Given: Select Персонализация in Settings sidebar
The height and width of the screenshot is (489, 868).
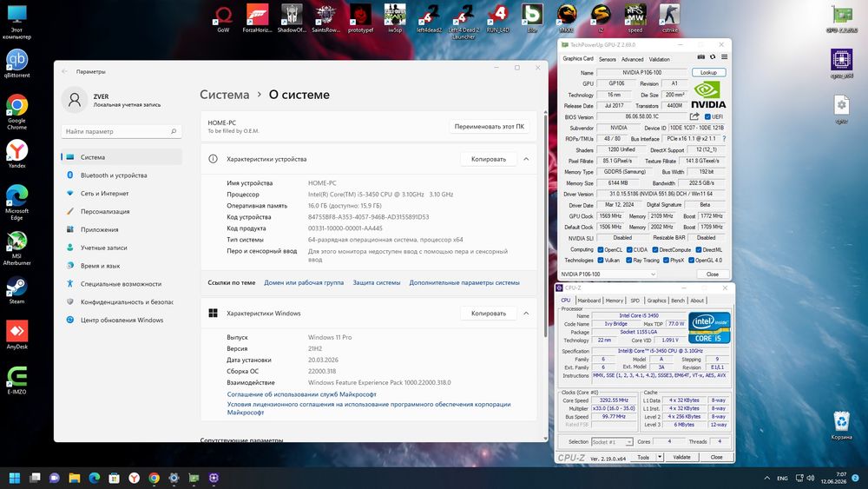Looking at the screenshot, I should tap(121, 212).
